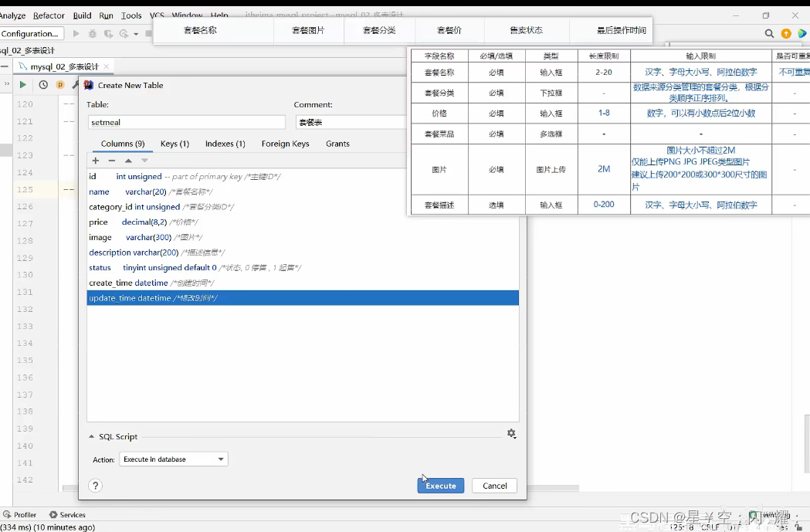Add a new column with the plus icon
The height and width of the screenshot is (532, 810).
tap(95, 161)
